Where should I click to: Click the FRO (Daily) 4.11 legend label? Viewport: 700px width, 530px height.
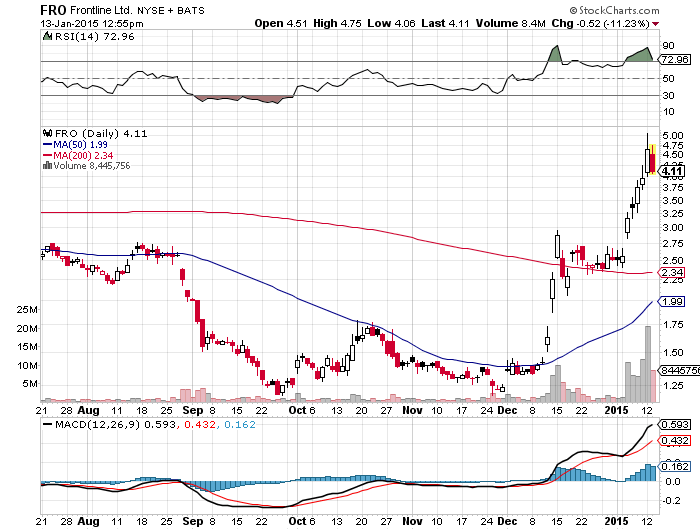click(101, 134)
